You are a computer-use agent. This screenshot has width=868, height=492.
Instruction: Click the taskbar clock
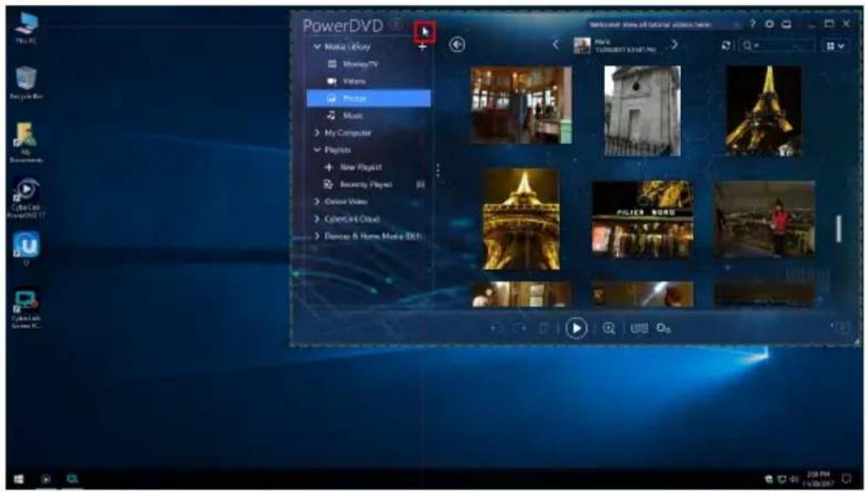click(819, 478)
